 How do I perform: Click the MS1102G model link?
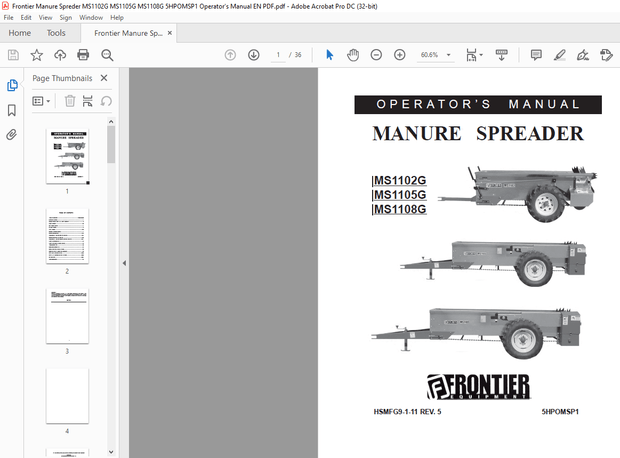400,180
